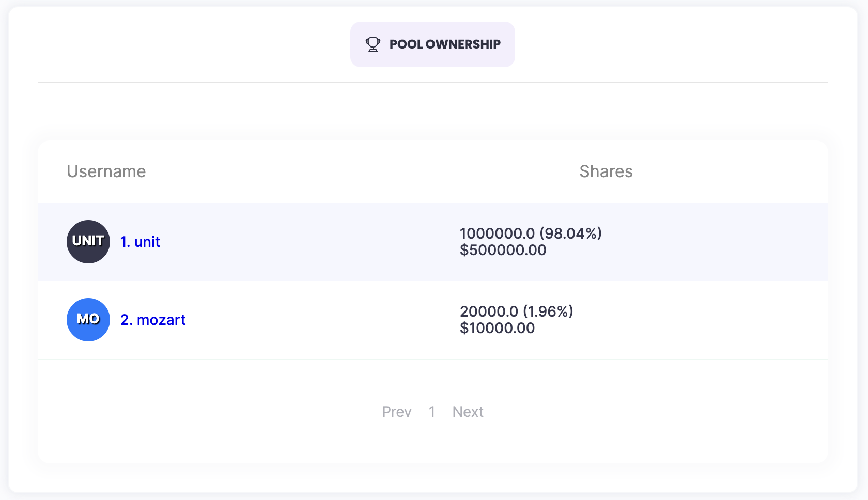Click the 20000.0 share count
This screenshot has height=500, width=868.
point(489,311)
